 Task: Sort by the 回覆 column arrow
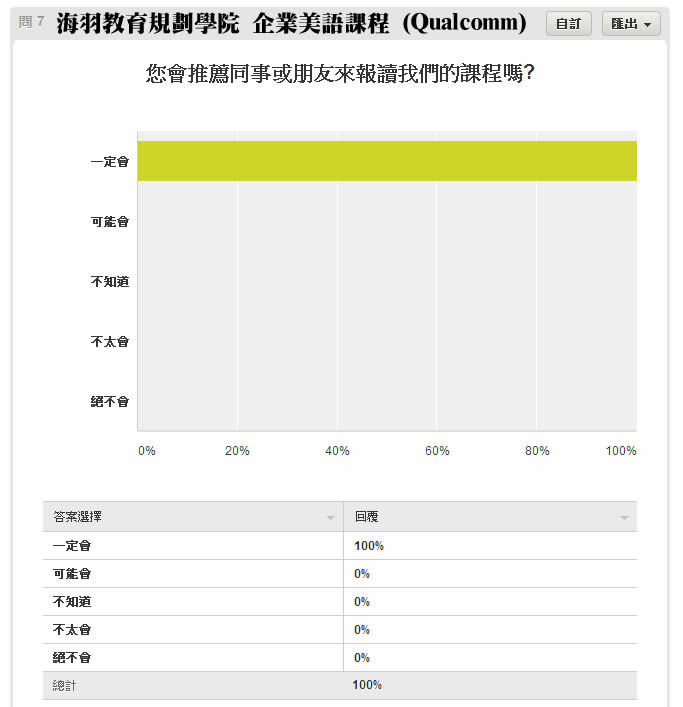coord(624,517)
